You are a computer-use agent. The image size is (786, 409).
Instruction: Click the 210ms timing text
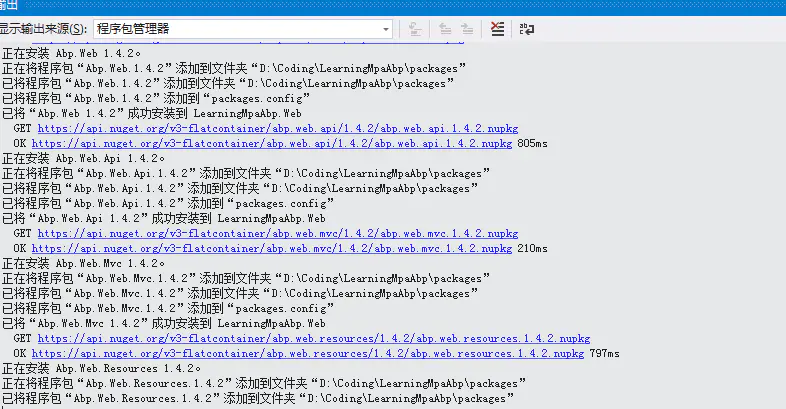coord(532,249)
